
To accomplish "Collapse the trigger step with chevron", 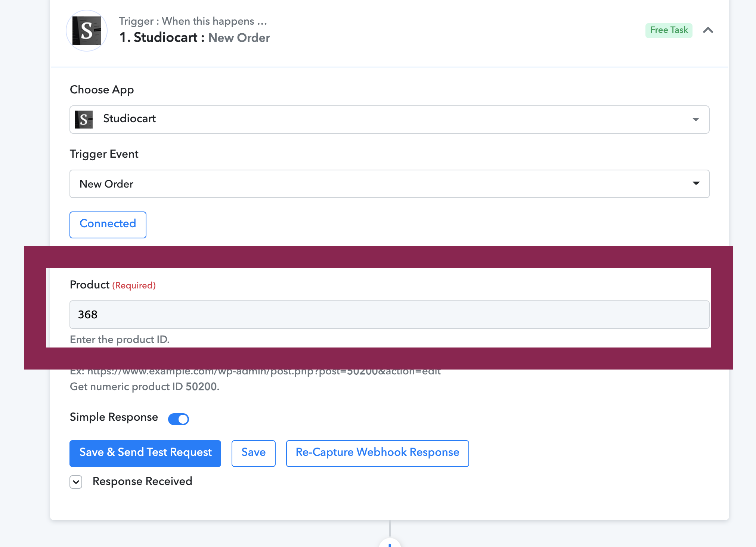I will [708, 30].
